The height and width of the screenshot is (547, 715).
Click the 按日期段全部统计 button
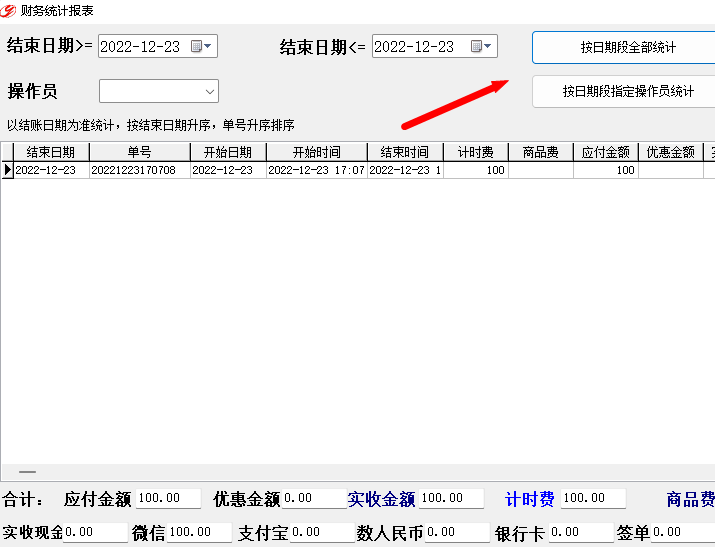(626, 47)
